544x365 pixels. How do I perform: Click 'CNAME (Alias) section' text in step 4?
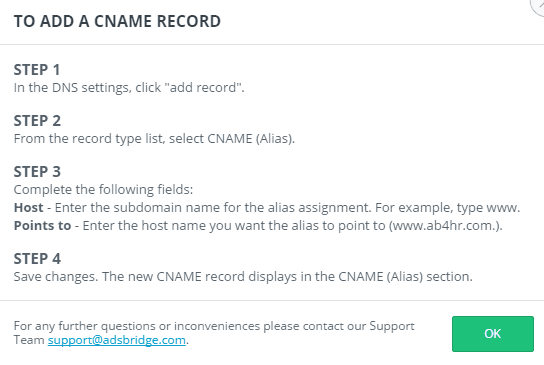coord(405,277)
